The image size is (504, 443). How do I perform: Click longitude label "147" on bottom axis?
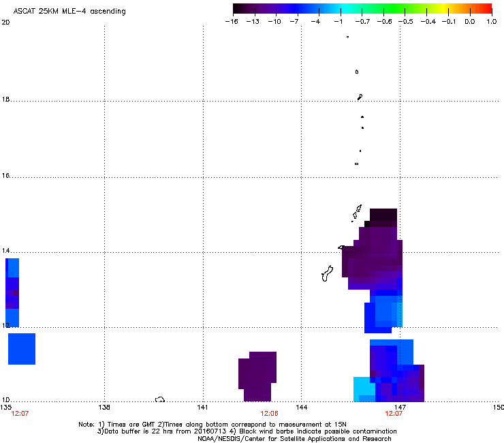pyautogui.click(x=400, y=407)
